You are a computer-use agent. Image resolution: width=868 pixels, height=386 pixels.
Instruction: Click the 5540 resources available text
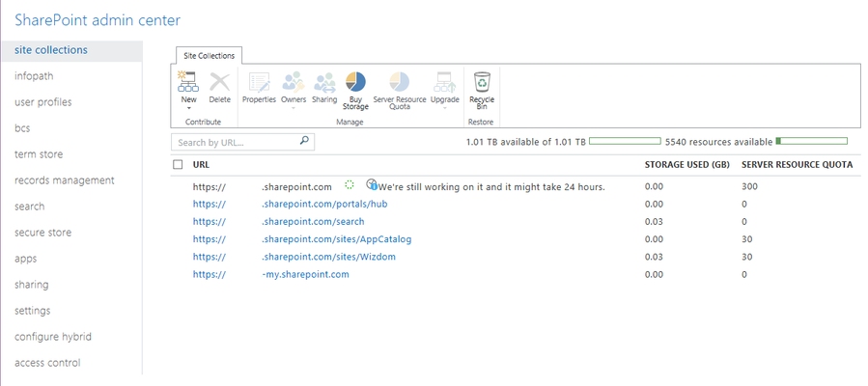tap(718, 142)
